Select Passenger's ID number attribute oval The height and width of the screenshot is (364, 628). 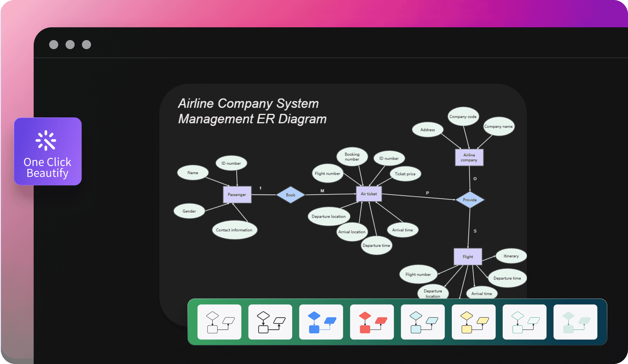tap(231, 163)
